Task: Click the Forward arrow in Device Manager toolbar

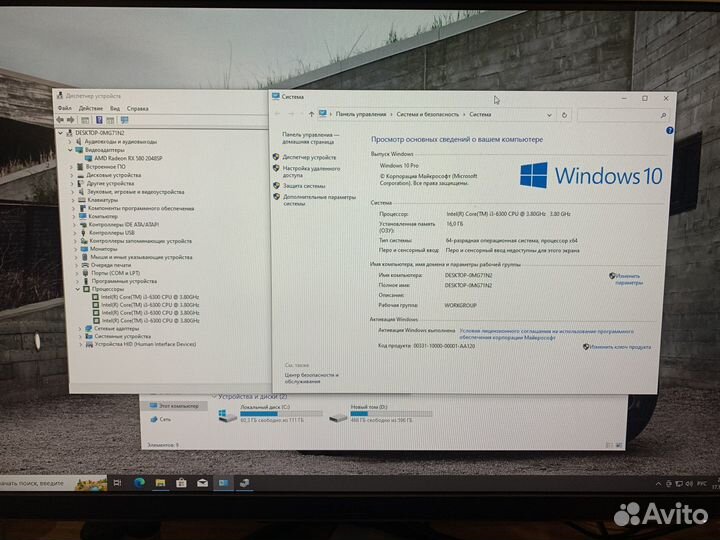Action: click(x=70, y=120)
